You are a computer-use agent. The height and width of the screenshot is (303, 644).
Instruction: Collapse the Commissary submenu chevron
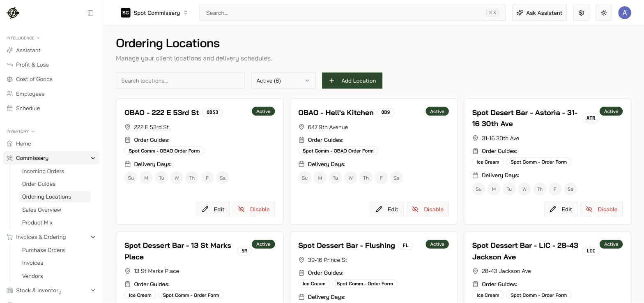click(x=93, y=158)
